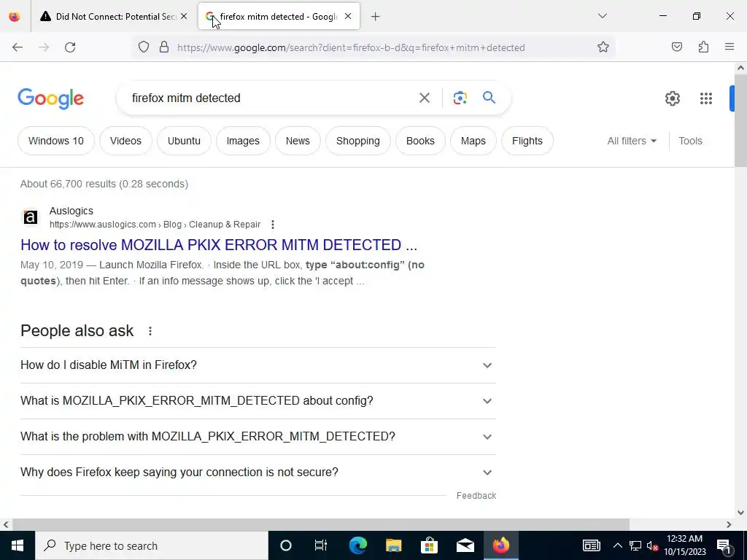The image size is (747, 560).
Task: Open the Auslogics result options menu
Action: [x=273, y=225]
